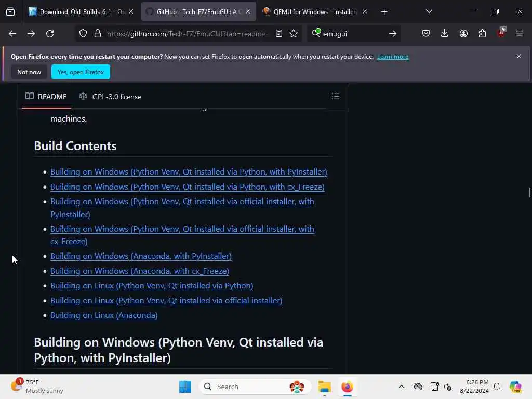Click the page vertical scrollbar thumb
532x399 pixels.
[x=529, y=192]
